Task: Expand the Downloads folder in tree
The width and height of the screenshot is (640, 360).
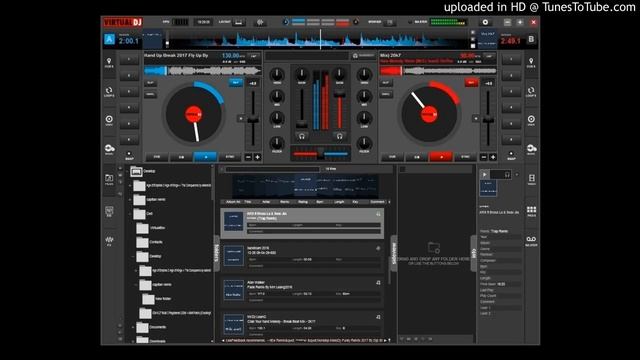Action: 133,341
